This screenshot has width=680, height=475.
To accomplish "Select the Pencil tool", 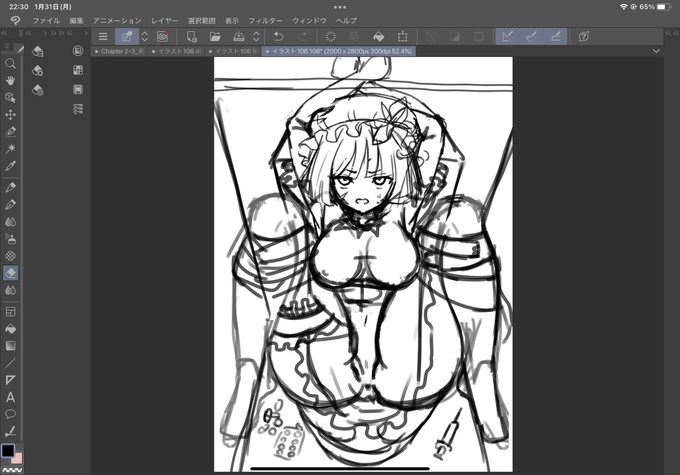I will pyautogui.click(x=10, y=204).
